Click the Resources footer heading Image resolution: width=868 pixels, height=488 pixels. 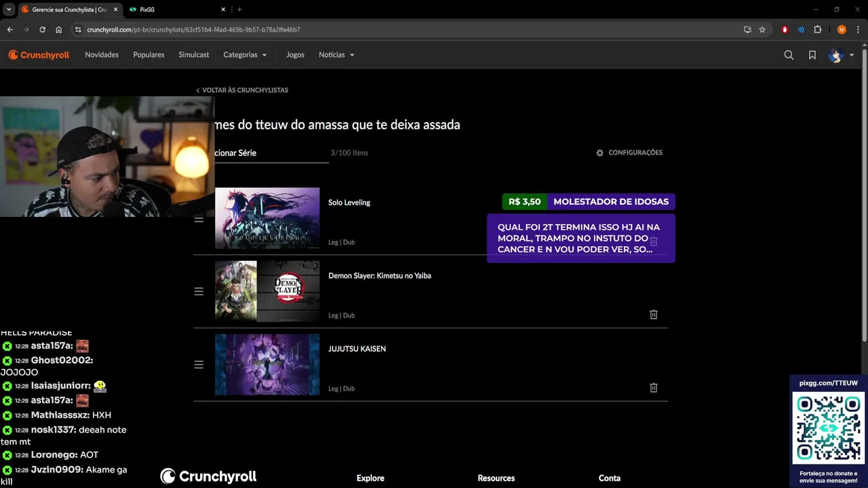click(496, 479)
